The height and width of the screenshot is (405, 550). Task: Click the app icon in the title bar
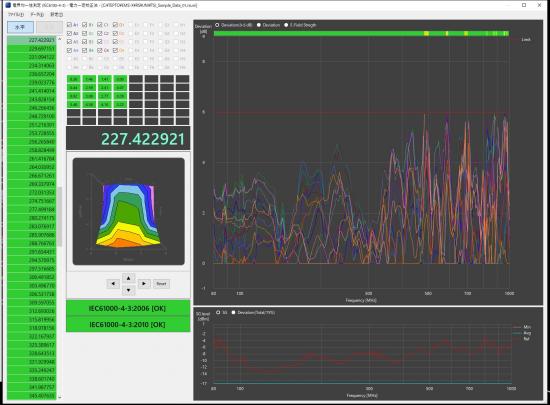8,5
